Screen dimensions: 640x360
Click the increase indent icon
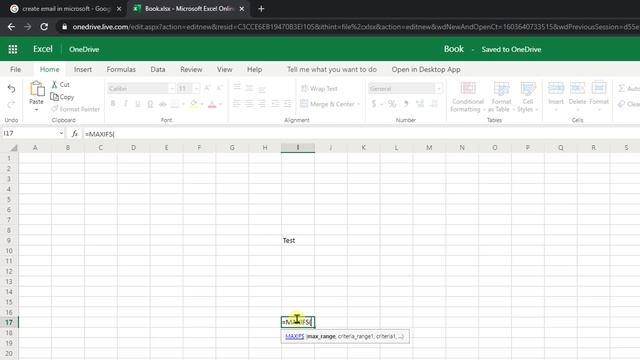287,104
